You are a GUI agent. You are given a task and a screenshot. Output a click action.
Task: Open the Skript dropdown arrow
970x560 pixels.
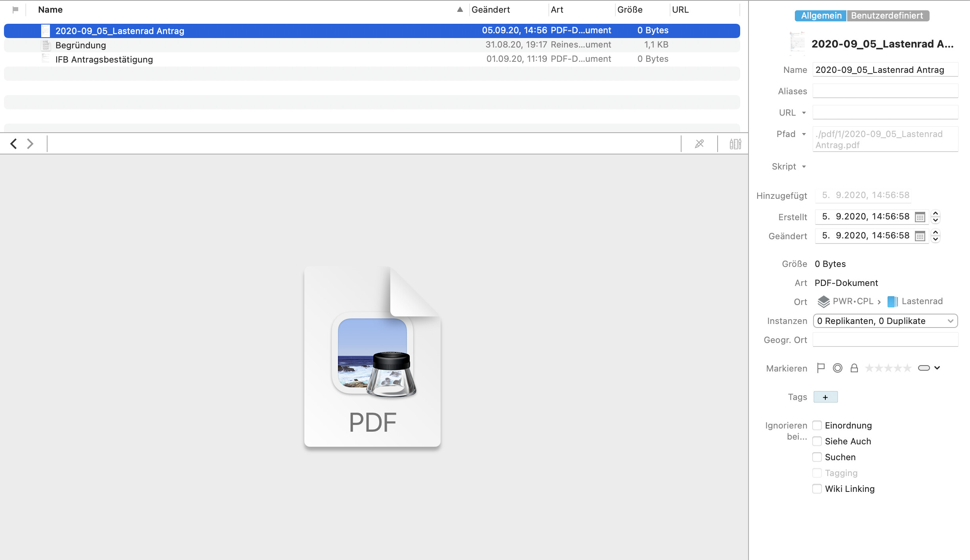pyautogui.click(x=804, y=167)
